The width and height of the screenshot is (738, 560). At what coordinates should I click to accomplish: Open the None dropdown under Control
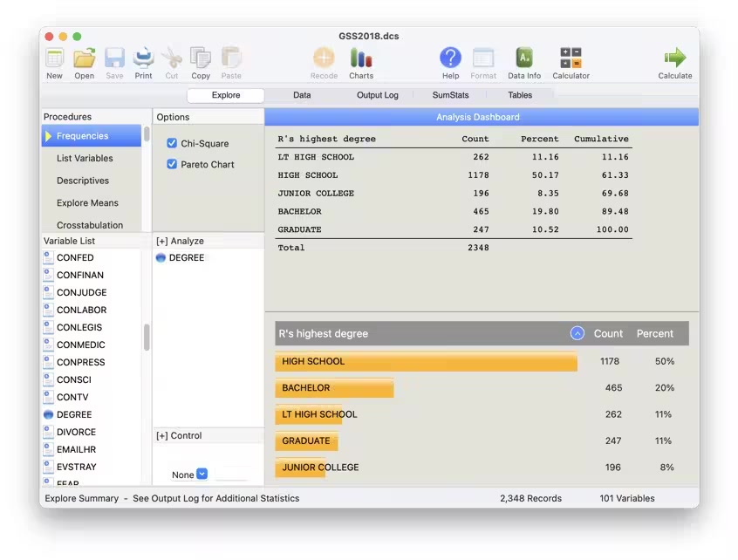[202, 475]
